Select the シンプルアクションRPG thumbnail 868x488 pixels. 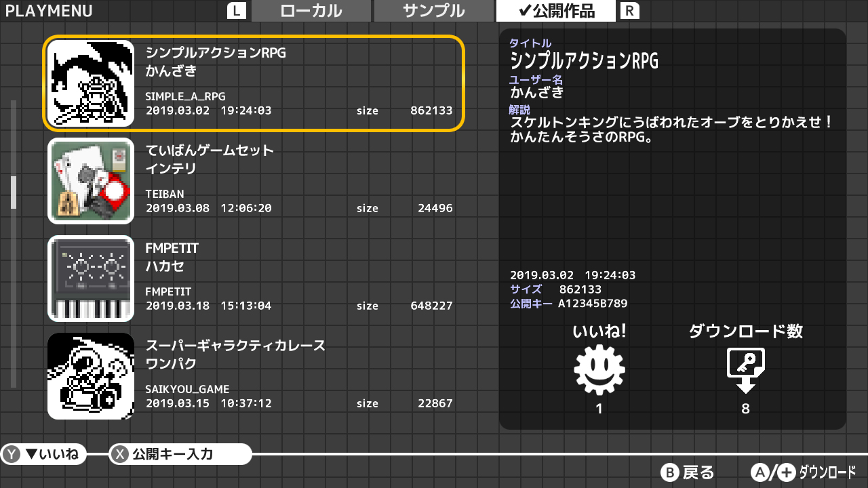91,83
